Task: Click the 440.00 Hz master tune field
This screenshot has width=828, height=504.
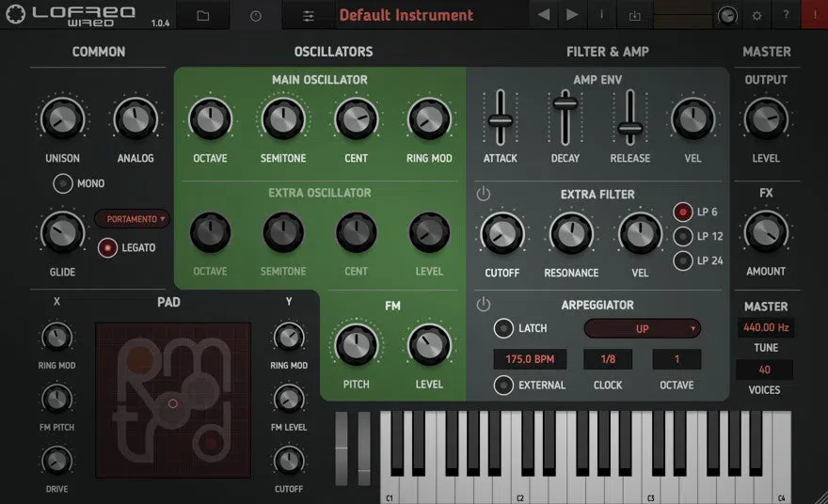Action: 766,328
